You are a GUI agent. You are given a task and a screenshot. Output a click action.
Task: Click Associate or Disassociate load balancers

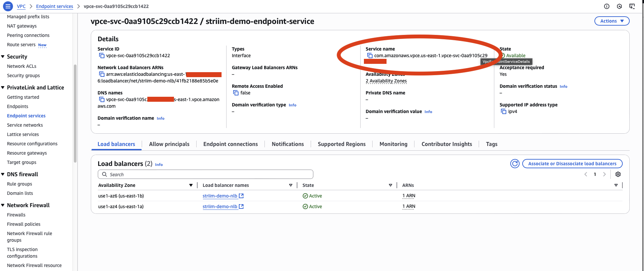click(572, 164)
